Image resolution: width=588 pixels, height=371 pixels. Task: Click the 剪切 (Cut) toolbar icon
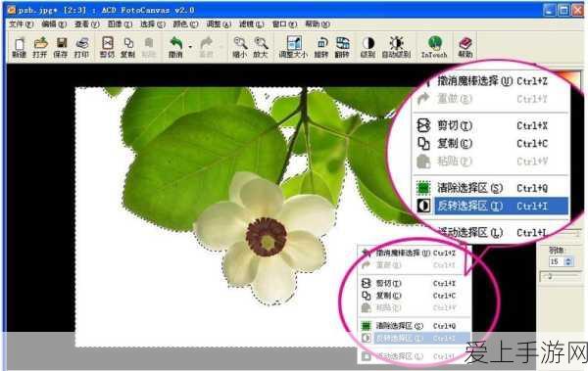pyautogui.click(x=107, y=47)
